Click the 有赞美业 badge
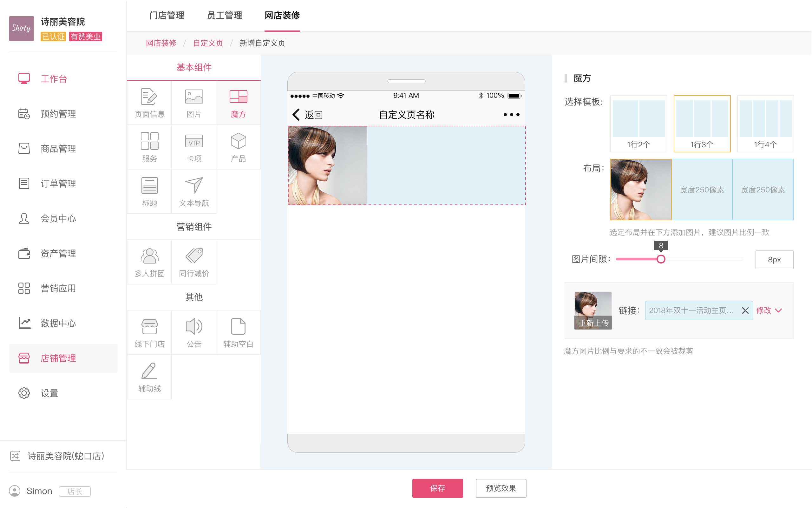 pos(86,37)
